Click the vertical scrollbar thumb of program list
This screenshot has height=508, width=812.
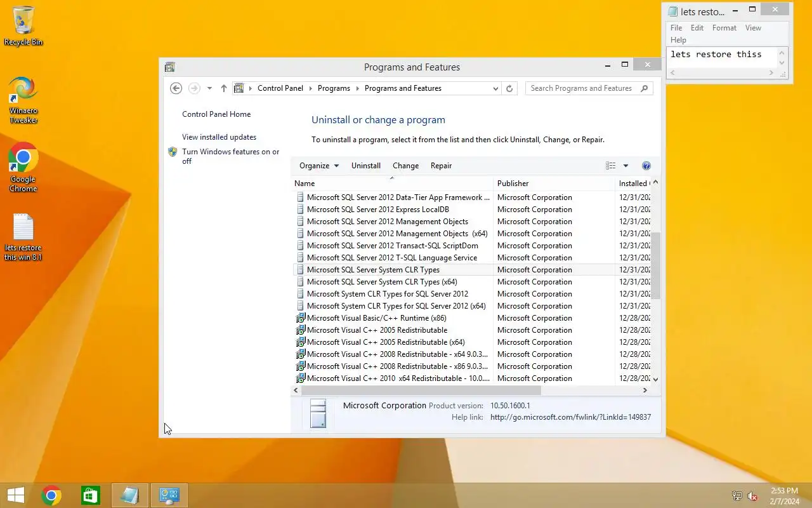[656, 265]
